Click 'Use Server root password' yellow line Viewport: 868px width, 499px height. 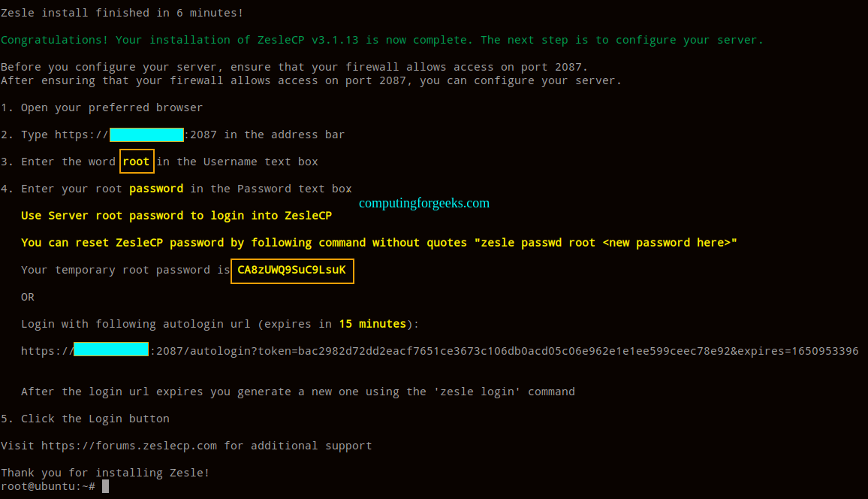click(176, 216)
